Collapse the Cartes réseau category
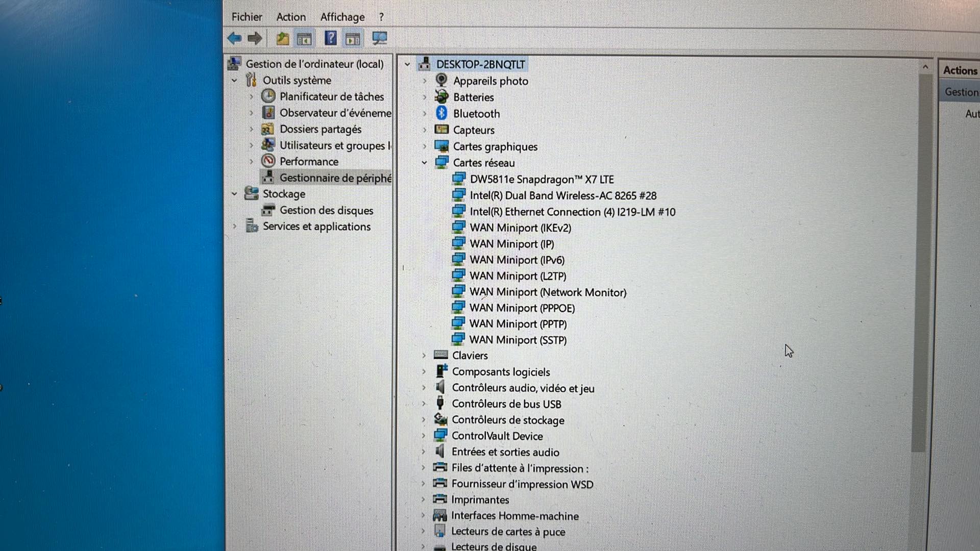The width and height of the screenshot is (980, 551). pyautogui.click(x=424, y=163)
